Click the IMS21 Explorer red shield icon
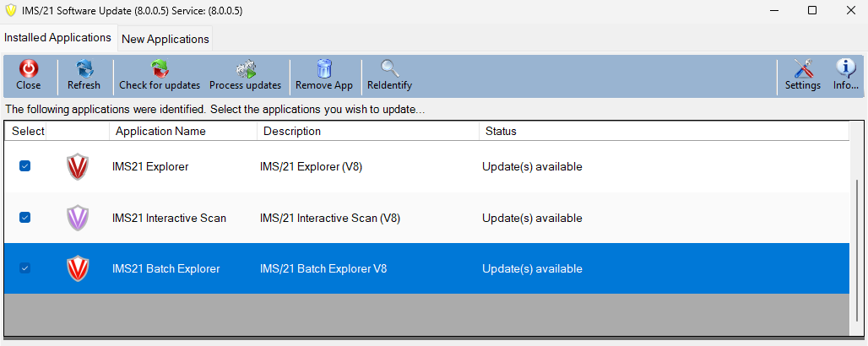Screen dimensions: 868x346 coord(78,166)
